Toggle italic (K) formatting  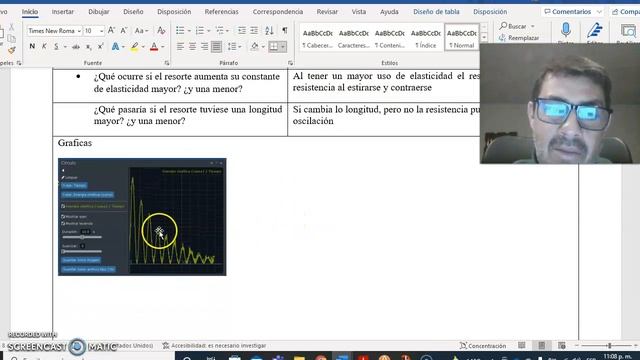click(44, 47)
